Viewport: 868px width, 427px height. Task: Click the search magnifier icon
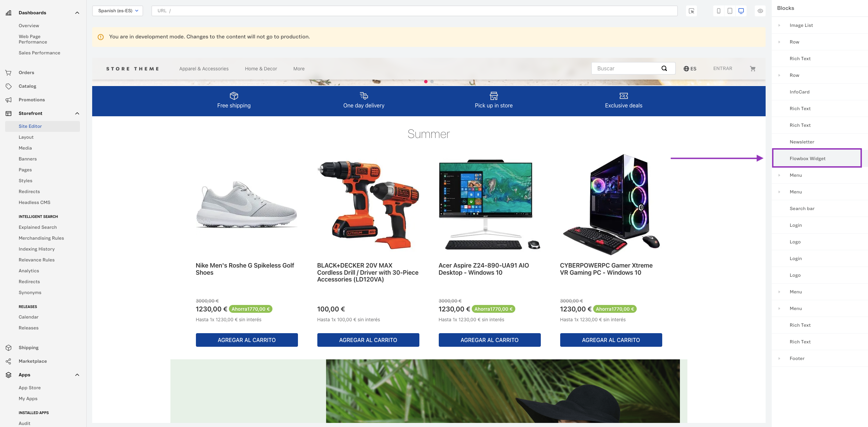point(664,68)
